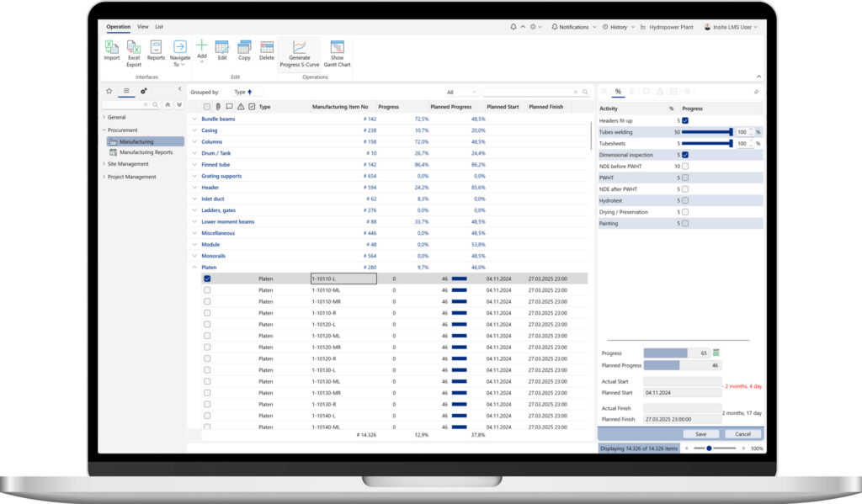862x504 pixels.
Task: Uncheck the Headers fit-up checkbox
Action: [x=685, y=120]
